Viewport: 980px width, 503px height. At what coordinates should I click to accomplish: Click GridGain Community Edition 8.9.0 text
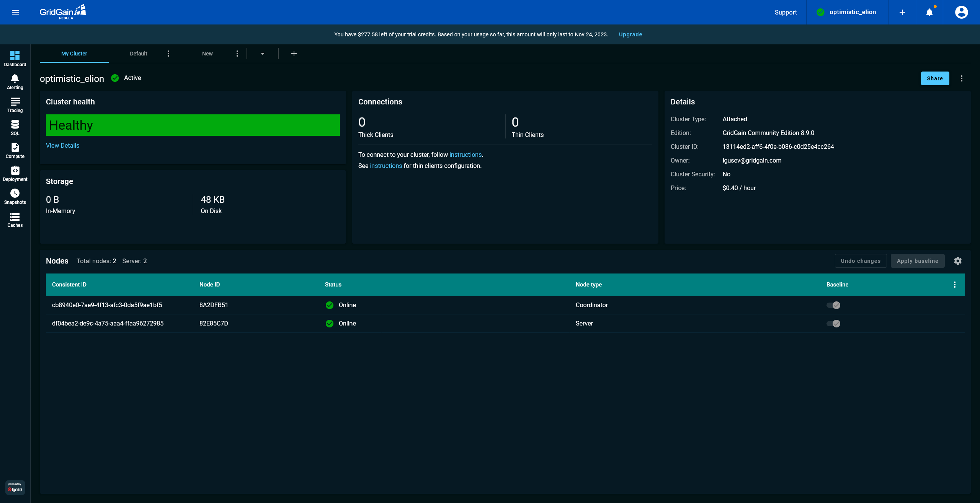click(x=768, y=133)
